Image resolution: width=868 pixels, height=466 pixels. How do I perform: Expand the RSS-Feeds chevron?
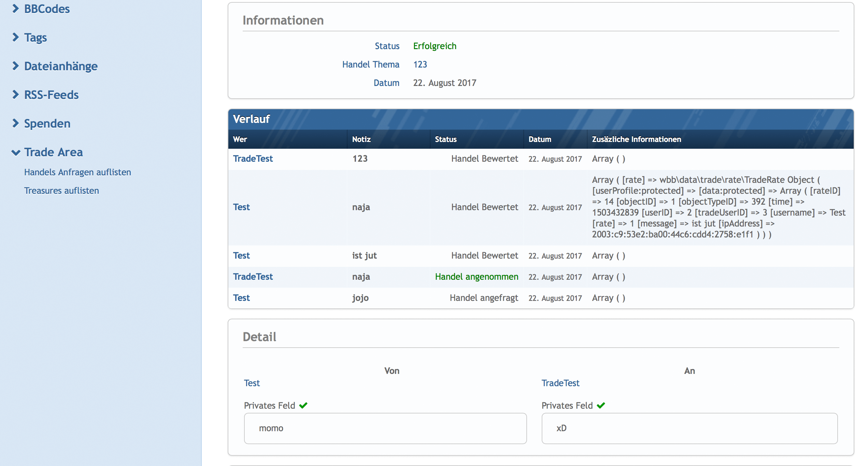point(15,95)
